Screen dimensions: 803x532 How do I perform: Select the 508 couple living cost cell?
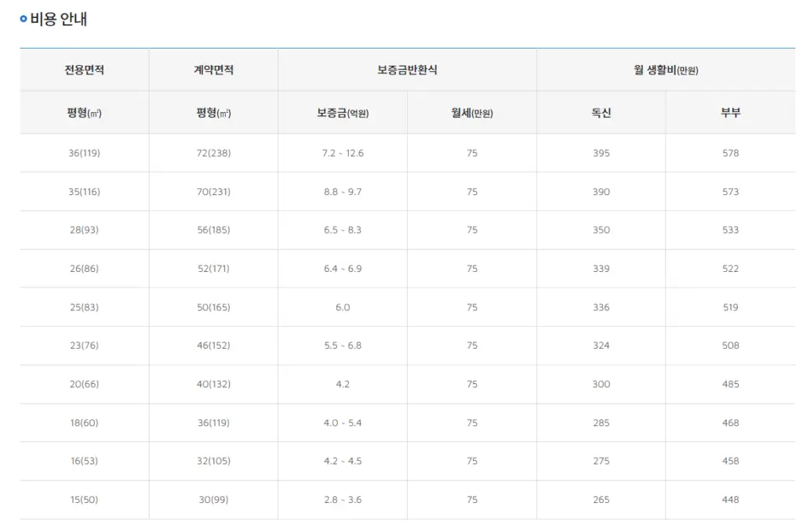[x=730, y=346]
